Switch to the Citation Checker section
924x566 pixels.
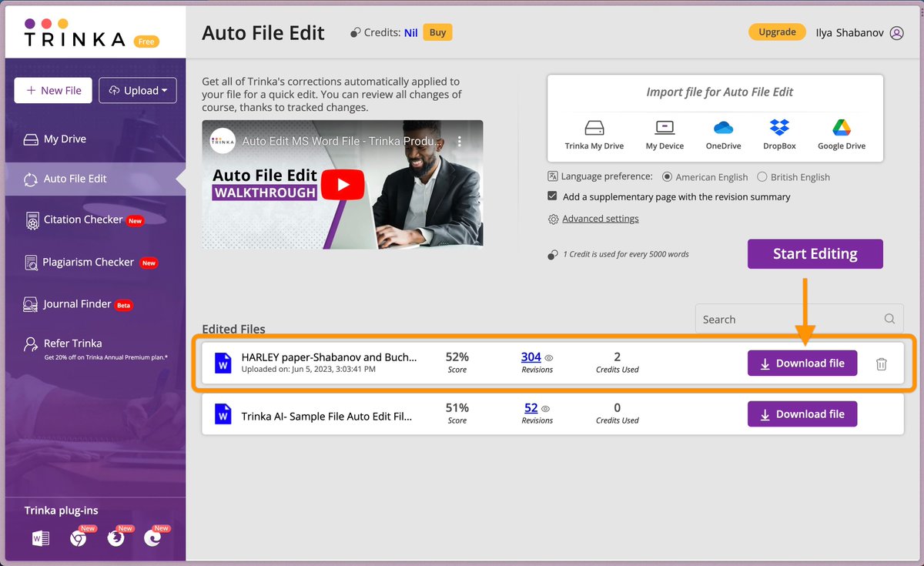pyautogui.click(x=82, y=220)
